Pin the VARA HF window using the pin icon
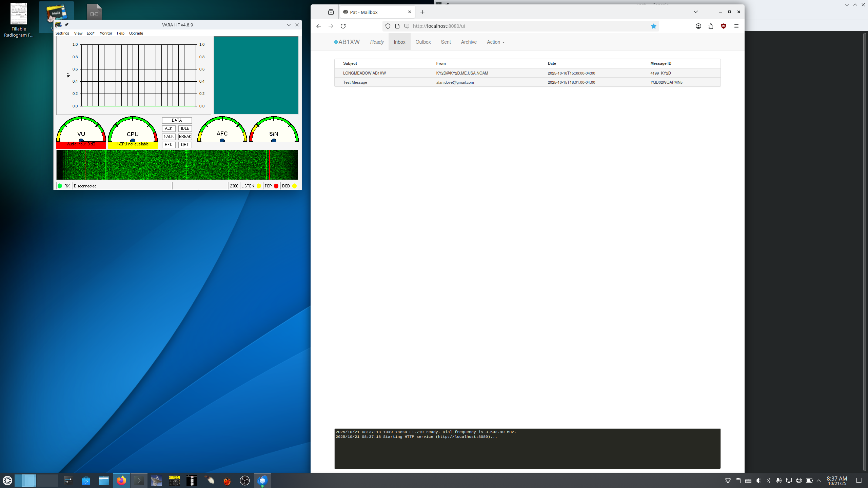868x488 pixels. point(67,24)
